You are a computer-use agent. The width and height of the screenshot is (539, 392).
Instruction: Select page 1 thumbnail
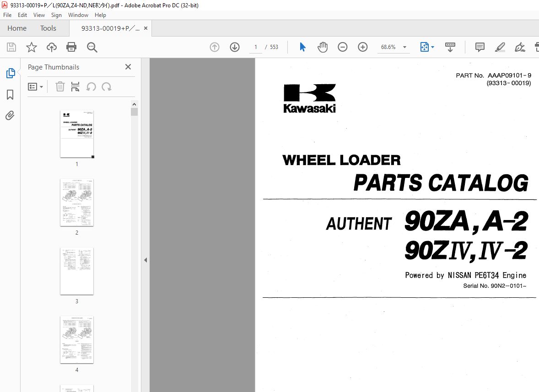click(77, 134)
